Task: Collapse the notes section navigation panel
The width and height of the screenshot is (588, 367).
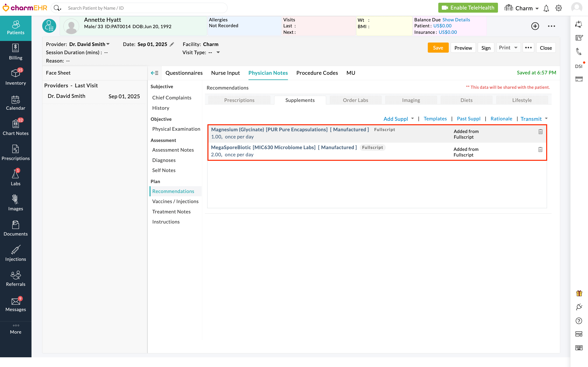Action: [155, 73]
